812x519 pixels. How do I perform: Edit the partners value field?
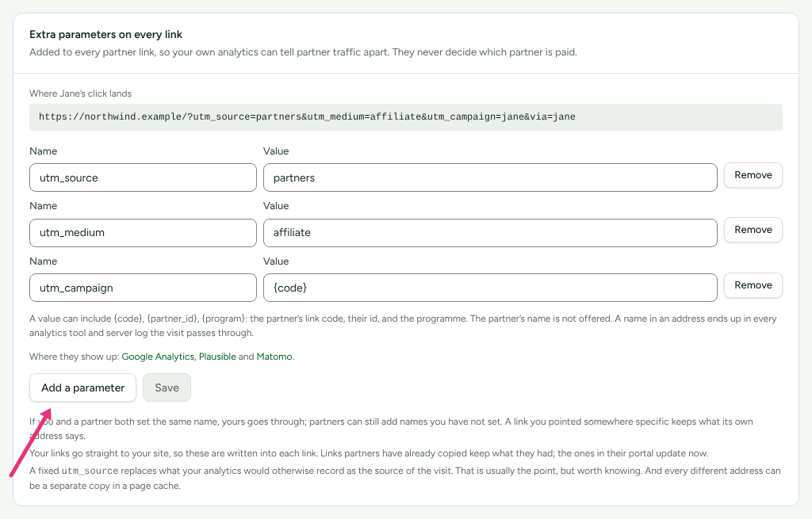tap(490, 177)
